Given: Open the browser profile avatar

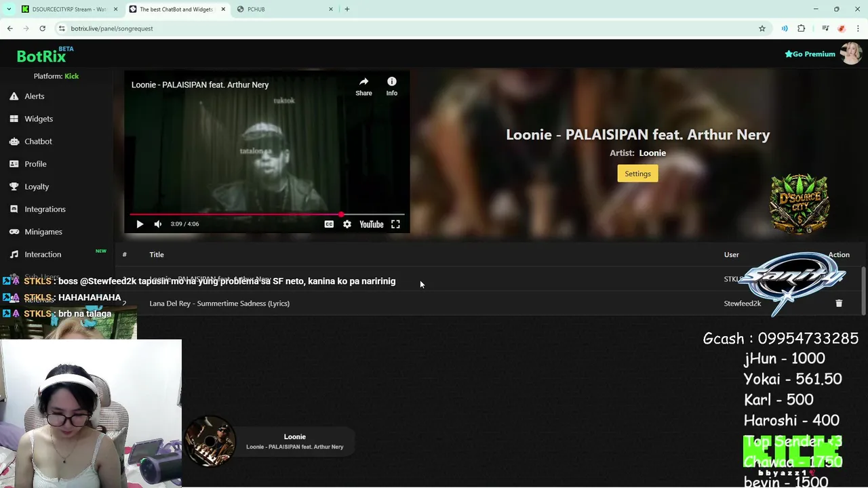Looking at the screenshot, I should [842, 28].
